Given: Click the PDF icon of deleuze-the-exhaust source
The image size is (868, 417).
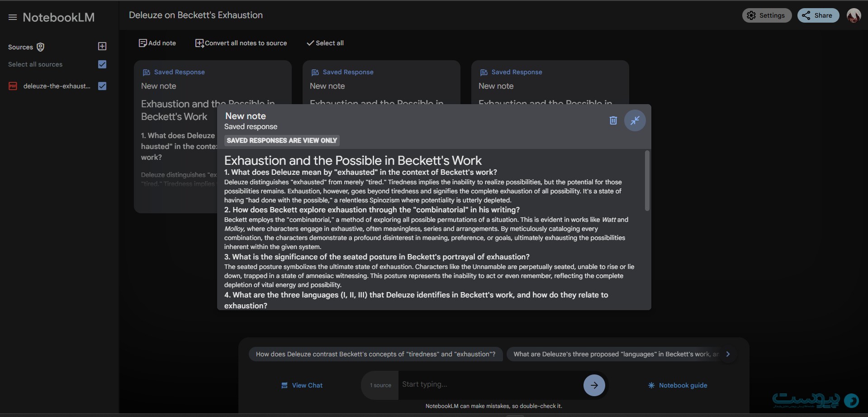Looking at the screenshot, I should [13, 86].
